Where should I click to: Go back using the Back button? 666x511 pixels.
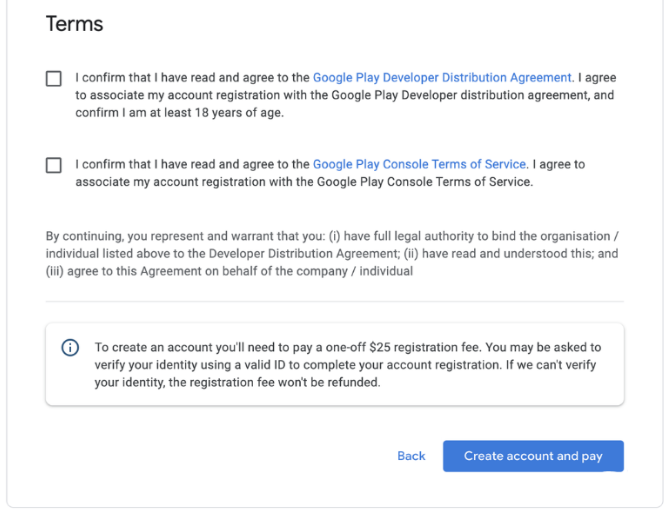pos(411,456)
